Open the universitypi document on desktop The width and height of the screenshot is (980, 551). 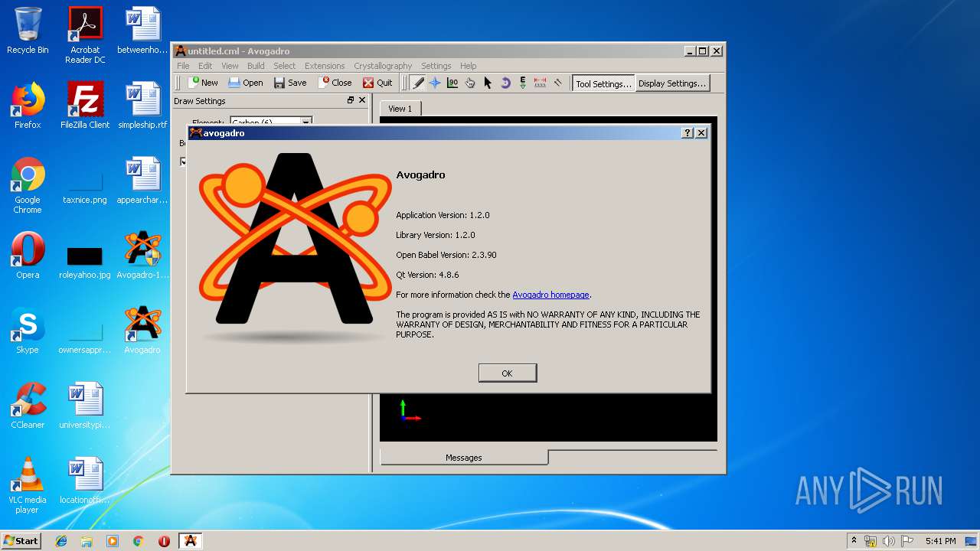point(85,406)
